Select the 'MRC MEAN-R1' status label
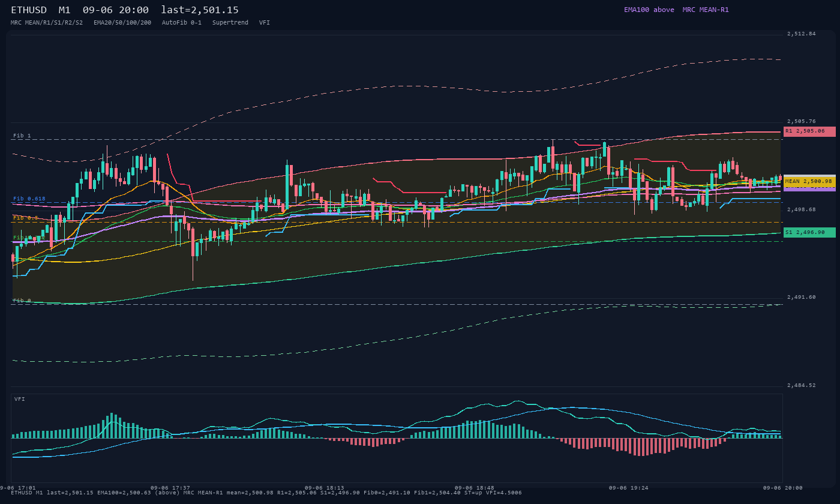 pos(706,10)
